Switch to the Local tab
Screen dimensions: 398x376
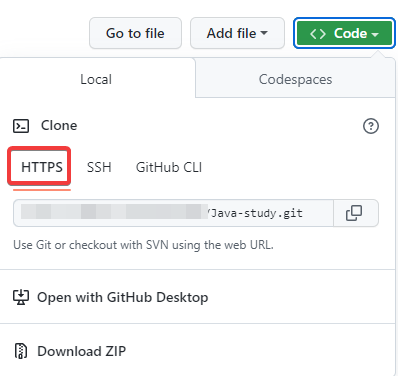(96, 79)
